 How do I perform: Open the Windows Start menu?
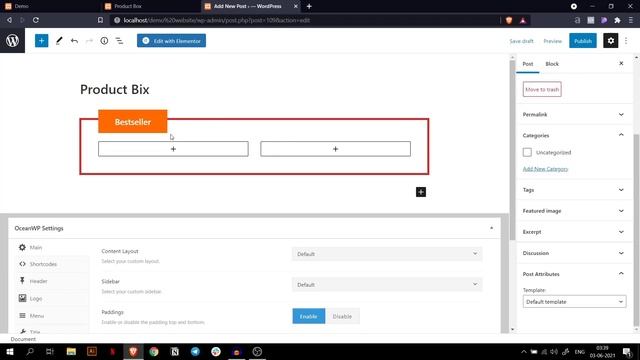click(x=10, y=351)
